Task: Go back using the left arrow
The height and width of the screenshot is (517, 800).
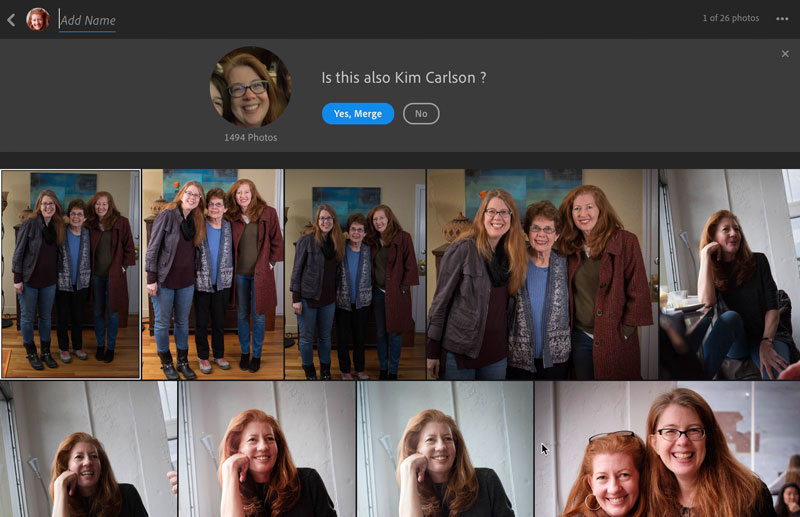Action: pos(11,20)
